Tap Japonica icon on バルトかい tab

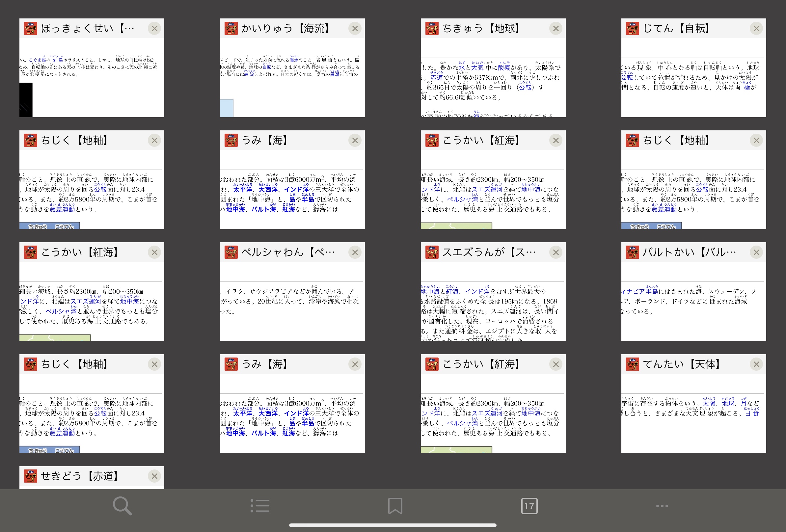click(x=633, y=252)
